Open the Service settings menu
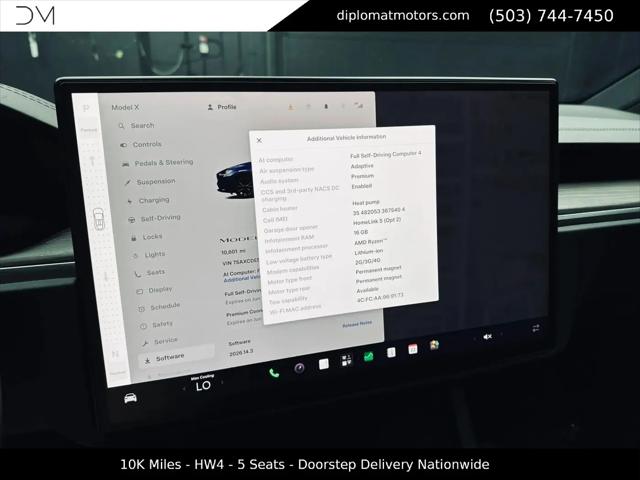Screen dimensions: 640x480 pos(160,341)
